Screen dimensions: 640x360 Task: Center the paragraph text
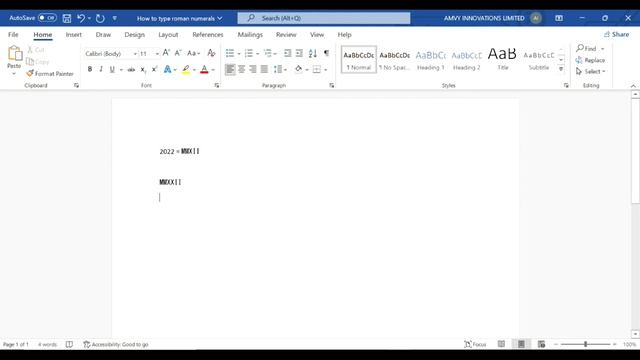[x=242, y=69]
